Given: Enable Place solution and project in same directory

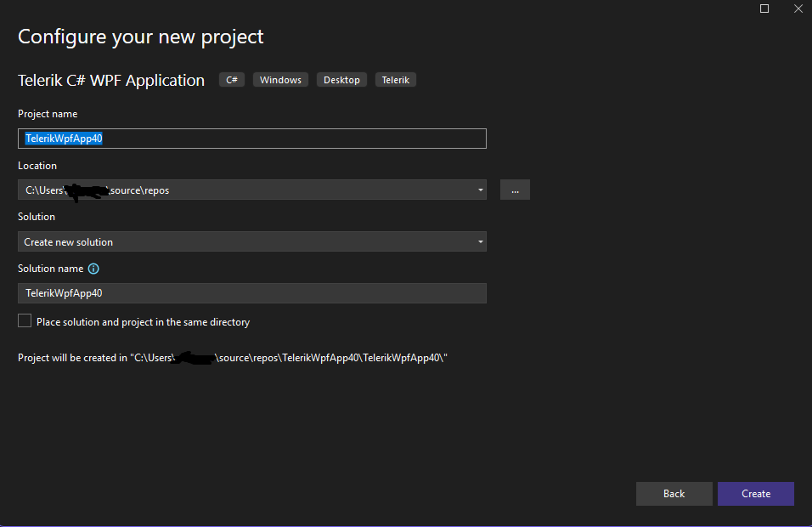Looking at the screenshot, I should point(25,321).
